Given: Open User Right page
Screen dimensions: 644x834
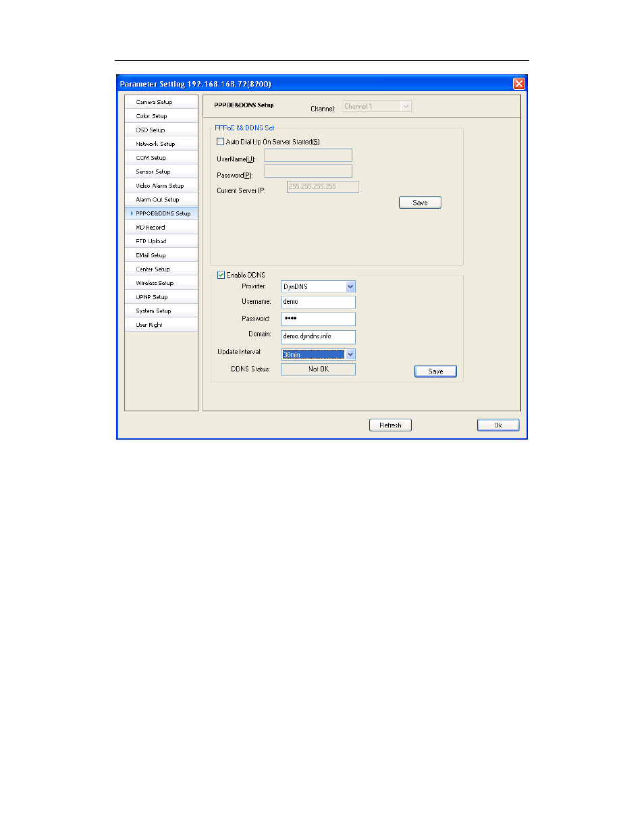Looking at the screenshot, I should tap(161, 325).
